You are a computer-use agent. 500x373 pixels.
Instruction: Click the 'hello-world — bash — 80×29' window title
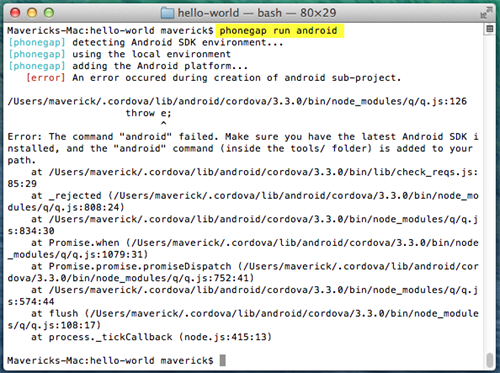(257, 13)
